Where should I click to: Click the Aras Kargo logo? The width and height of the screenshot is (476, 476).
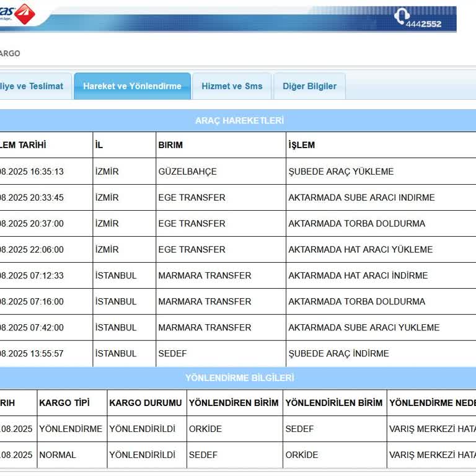click(17, 14)
